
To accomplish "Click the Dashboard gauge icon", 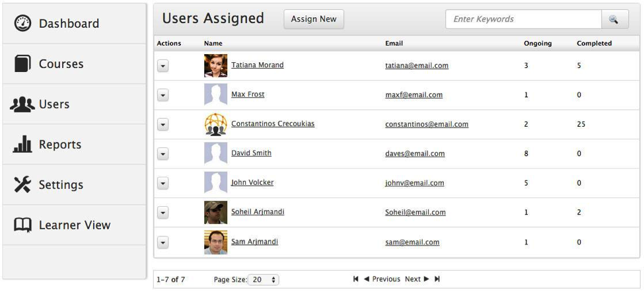I will click(22, 23).
